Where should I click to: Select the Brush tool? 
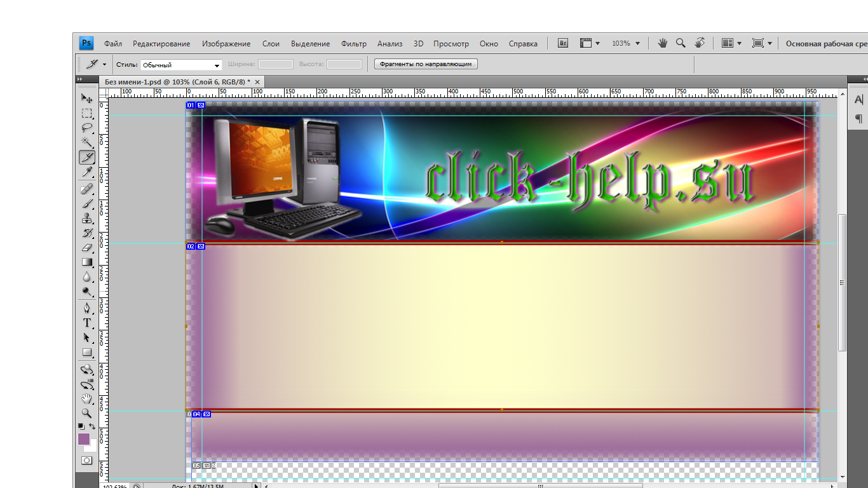coord(86,203)
